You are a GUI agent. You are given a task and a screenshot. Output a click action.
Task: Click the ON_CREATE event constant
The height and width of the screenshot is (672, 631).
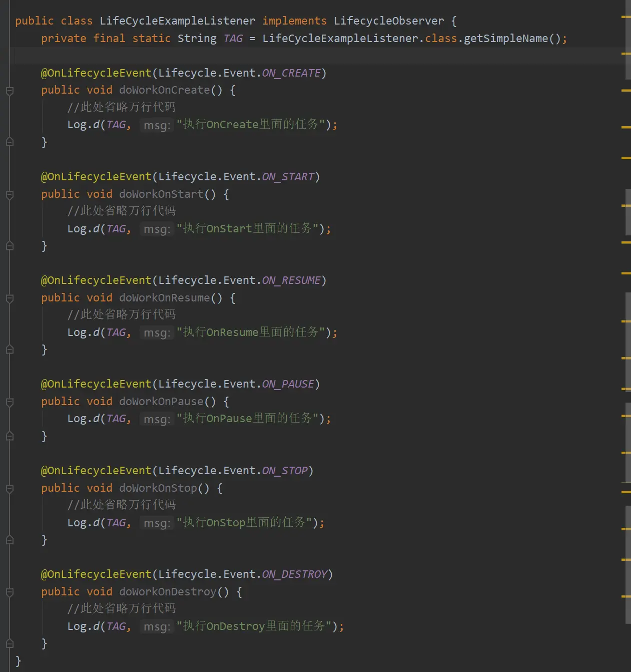coord(291,73)
